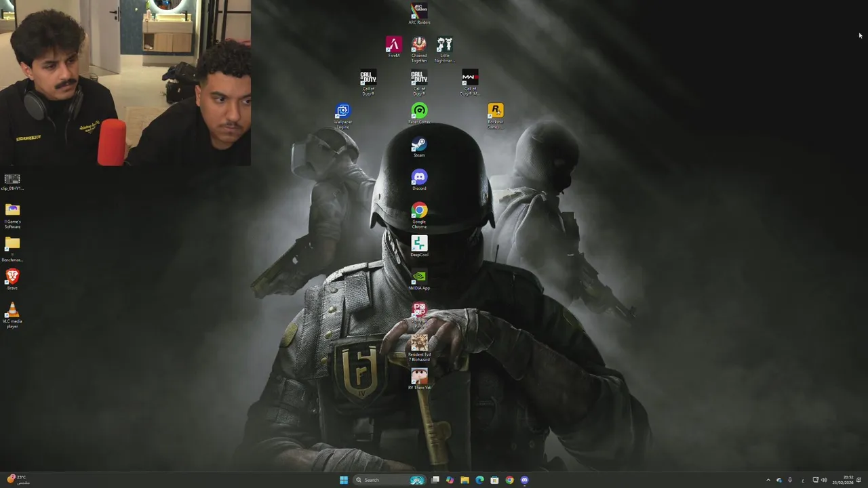Select the Call of Duty MW shortcut
868x488 pixels.
coord(470,82)
